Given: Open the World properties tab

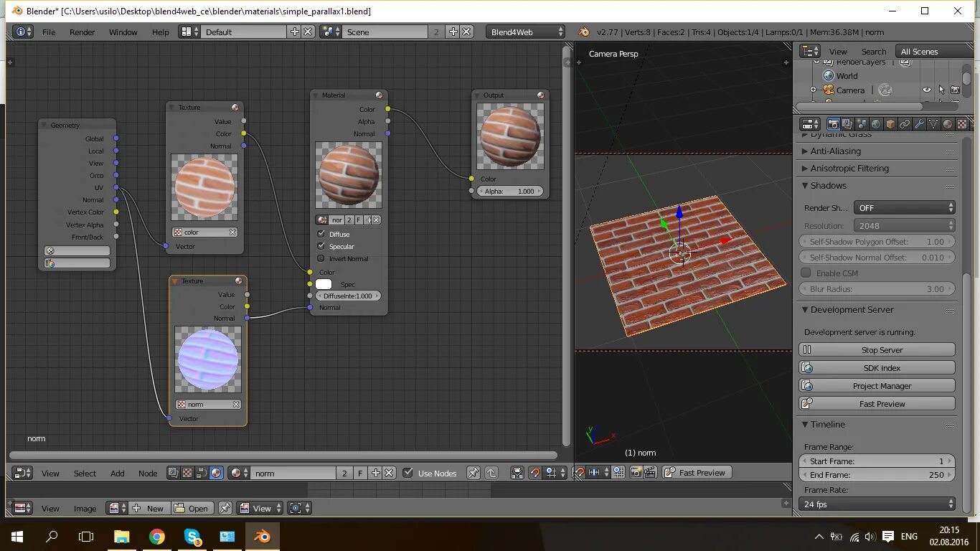Looking at the screenshot, I should pos(876,124).
